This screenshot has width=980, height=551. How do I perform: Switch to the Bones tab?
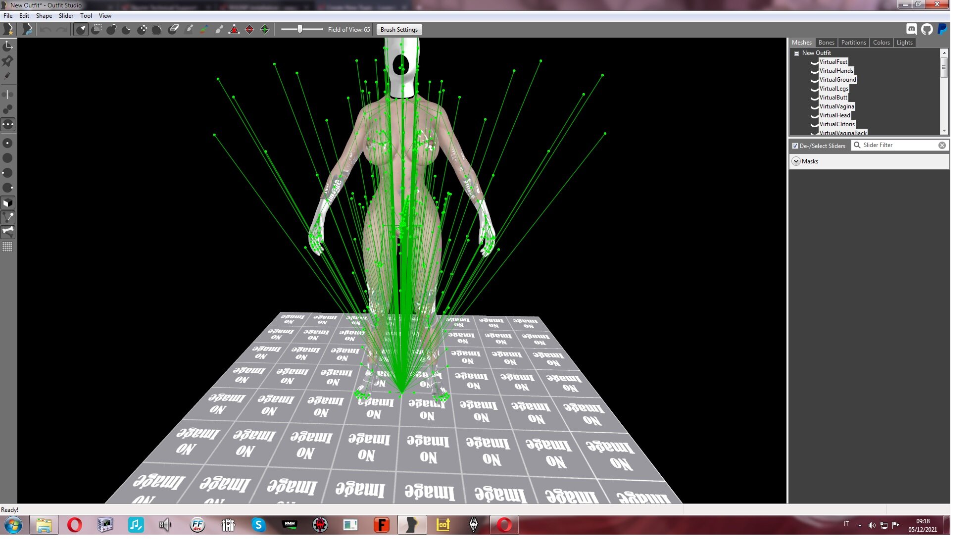[x=826, y=43]
